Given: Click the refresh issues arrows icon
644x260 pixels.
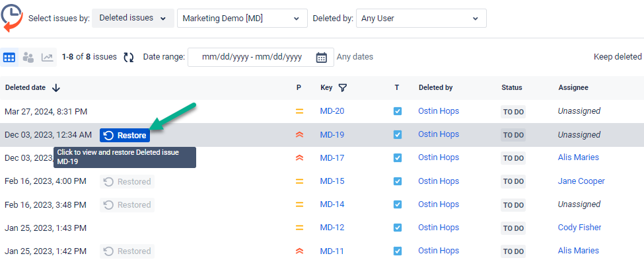Looking at the screenshot, I should (129, 57).
